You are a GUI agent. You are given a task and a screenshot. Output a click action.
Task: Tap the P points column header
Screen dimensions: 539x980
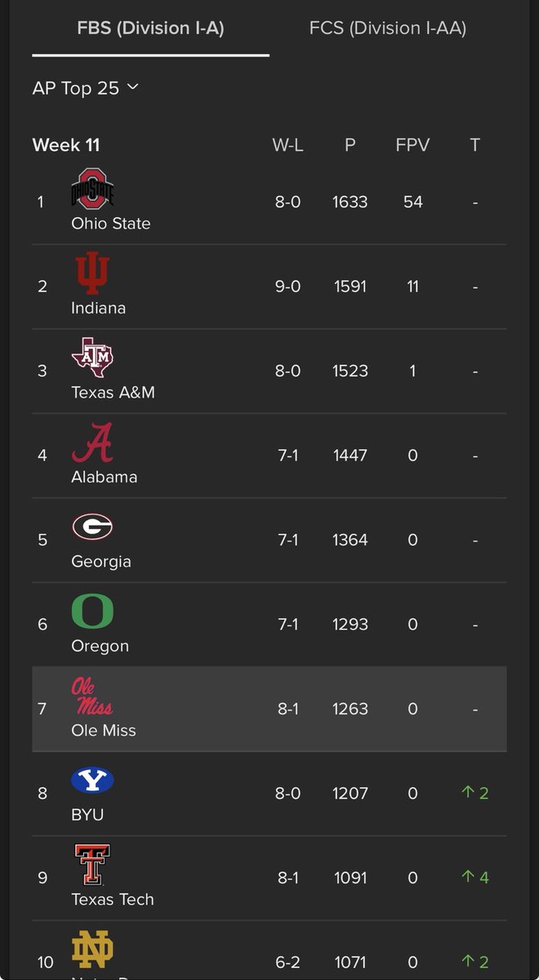[x=350, y=145]
